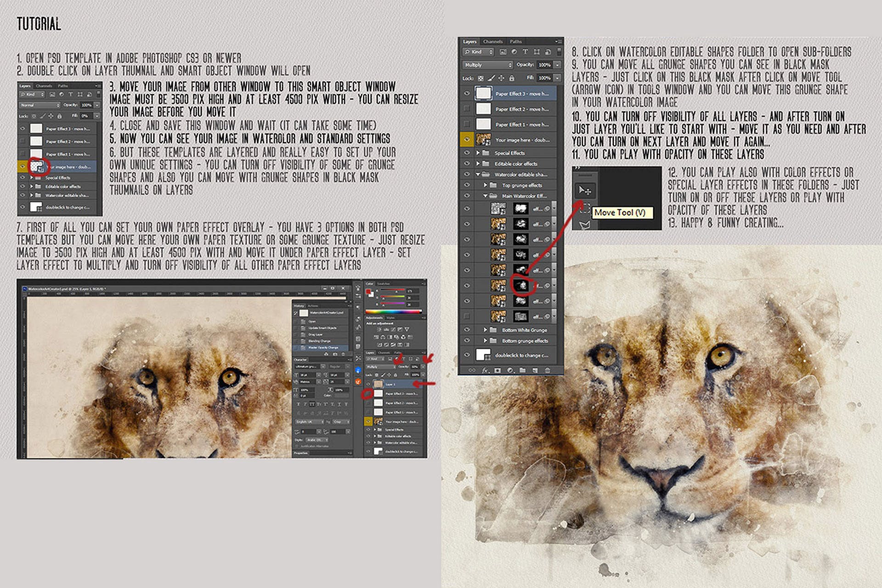This screenshot has height=588, width=882.
Task: Switch to the Channels tab
Action: click(492, 42)
